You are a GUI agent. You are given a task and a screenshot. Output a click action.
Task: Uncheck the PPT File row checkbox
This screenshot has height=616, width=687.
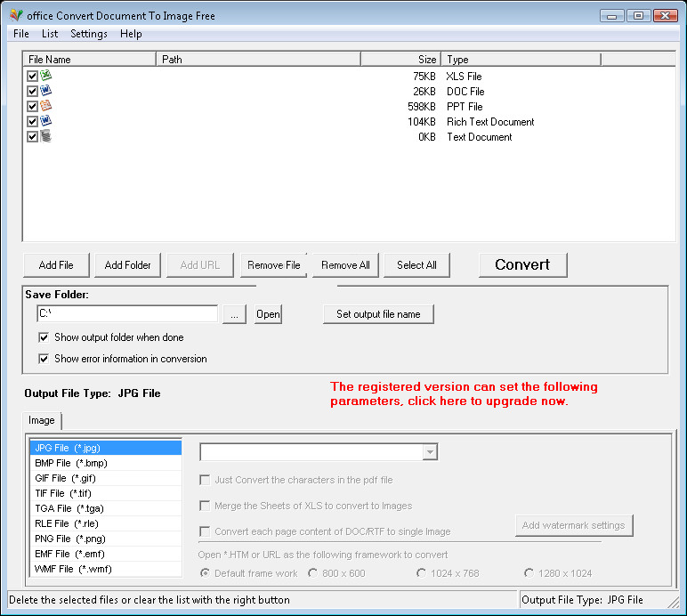(32, 106)
